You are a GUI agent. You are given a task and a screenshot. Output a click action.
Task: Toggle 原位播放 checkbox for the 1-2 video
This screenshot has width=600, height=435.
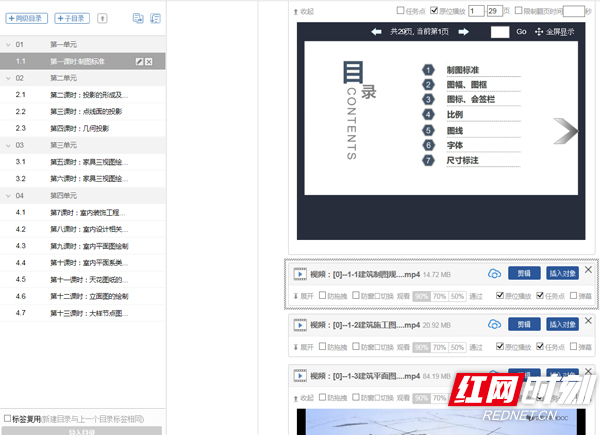click(499, 346)
